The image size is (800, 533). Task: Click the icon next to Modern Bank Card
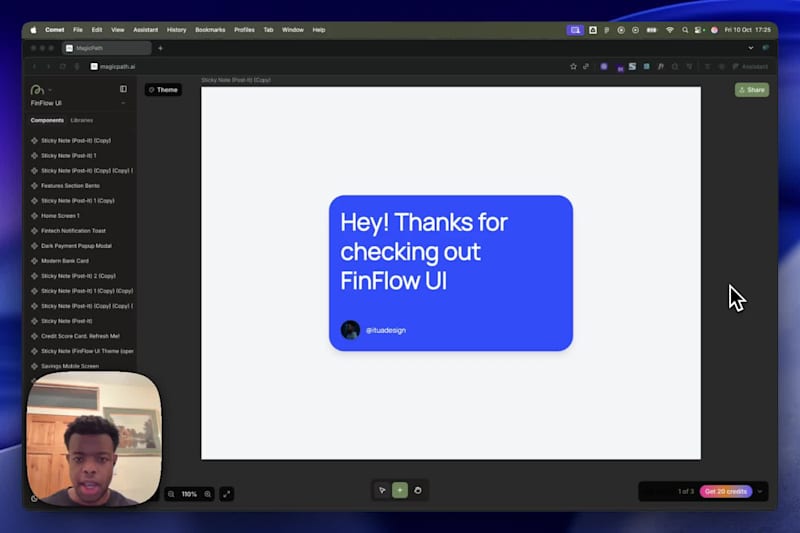34,261
